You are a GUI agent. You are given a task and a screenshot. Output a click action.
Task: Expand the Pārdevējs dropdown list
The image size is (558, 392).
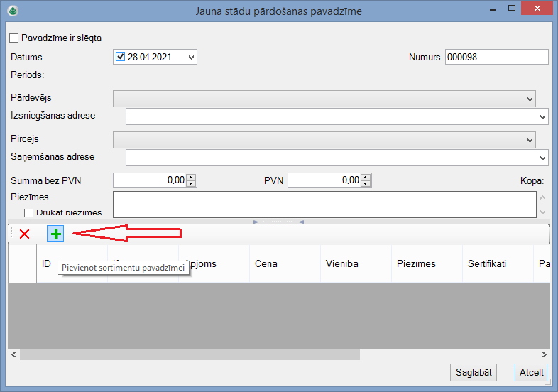tap(530, 99)
